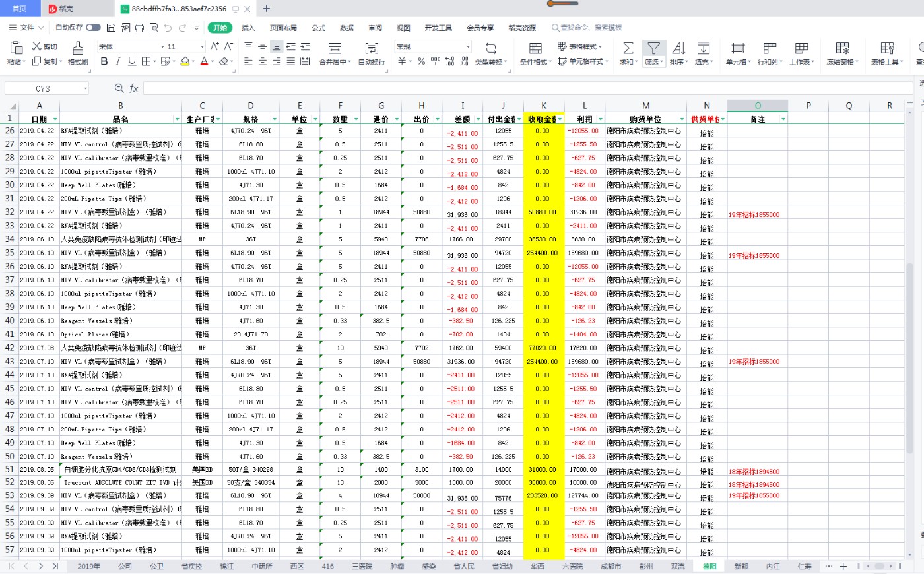This screenshot has height=574, width=924.
Task: Click the AutoSum (求和) sigma icon
Action: 628,48
